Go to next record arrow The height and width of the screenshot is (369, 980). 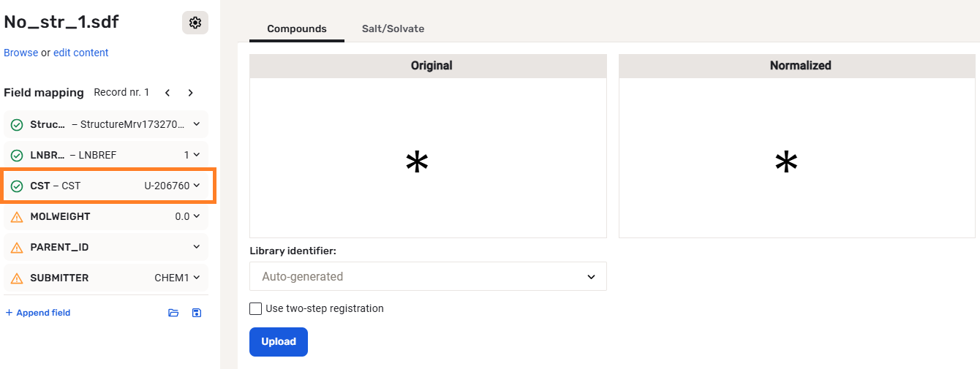(191, 93)
